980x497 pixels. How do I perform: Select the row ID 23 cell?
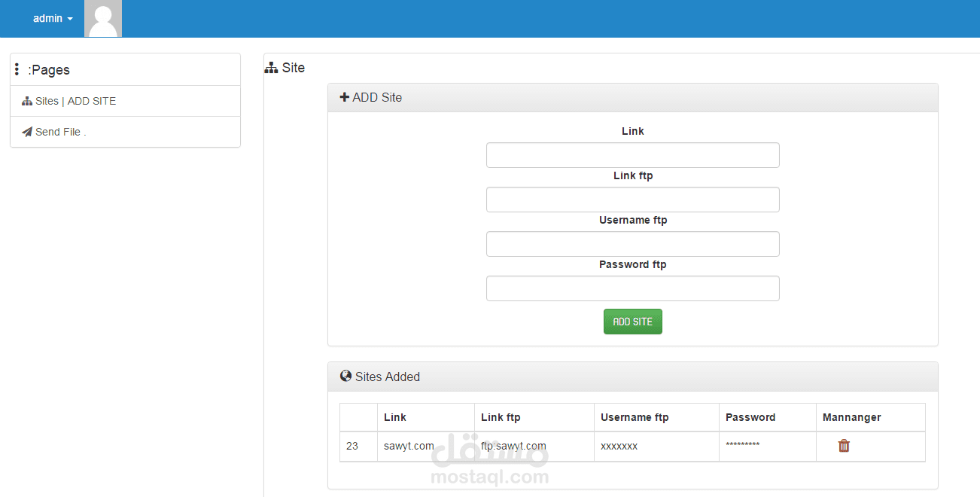358,446
